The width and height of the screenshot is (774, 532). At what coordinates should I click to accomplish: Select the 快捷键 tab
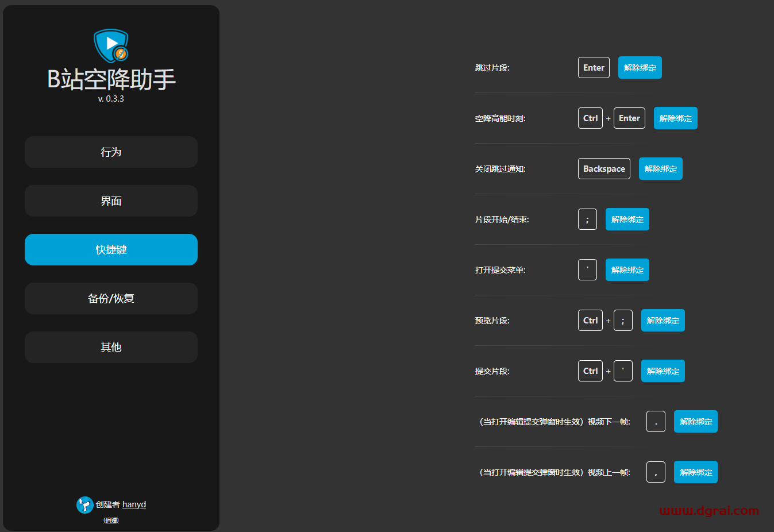click(x=111, y=249)
